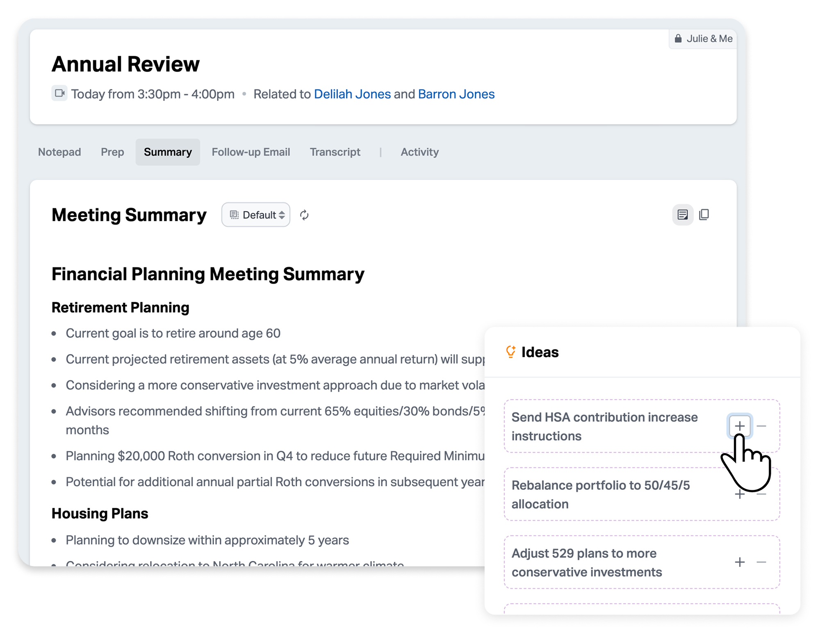Dismiss the Send HSA contribution idea
The image size is (820, 644).
(x=761, y=426)
